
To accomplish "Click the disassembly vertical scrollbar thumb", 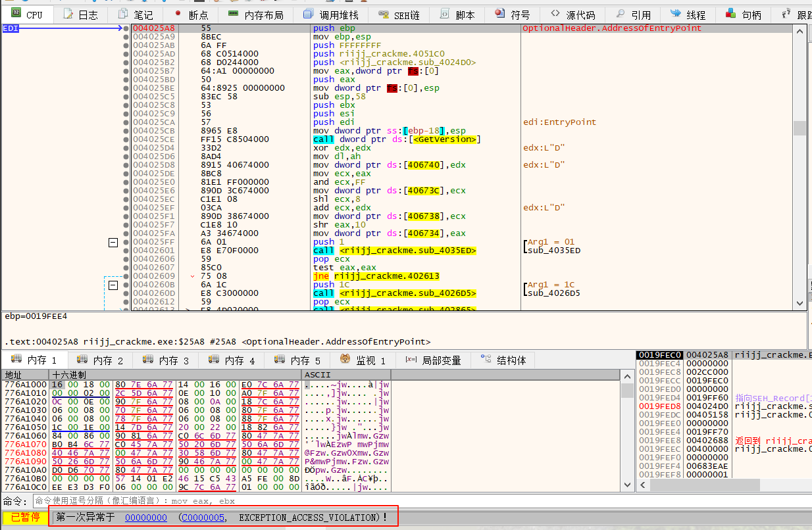I will click(x=799, y=128).
